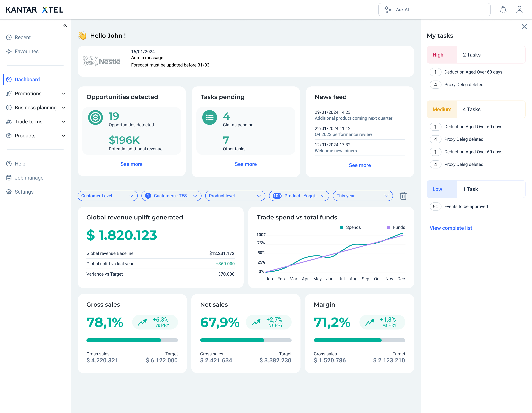Open the This year period dropdown
This screenshot has height=413, width=532.
pyautogui.click(x=362, y=196)
